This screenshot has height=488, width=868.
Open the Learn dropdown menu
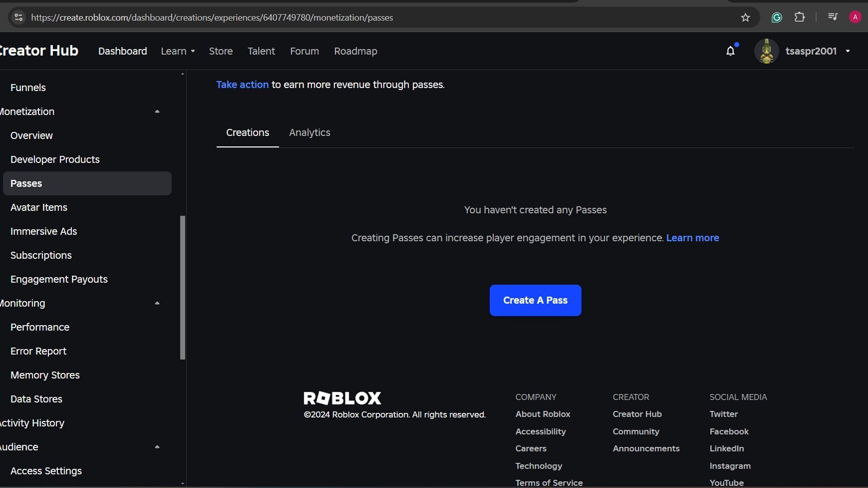[178, 51]
